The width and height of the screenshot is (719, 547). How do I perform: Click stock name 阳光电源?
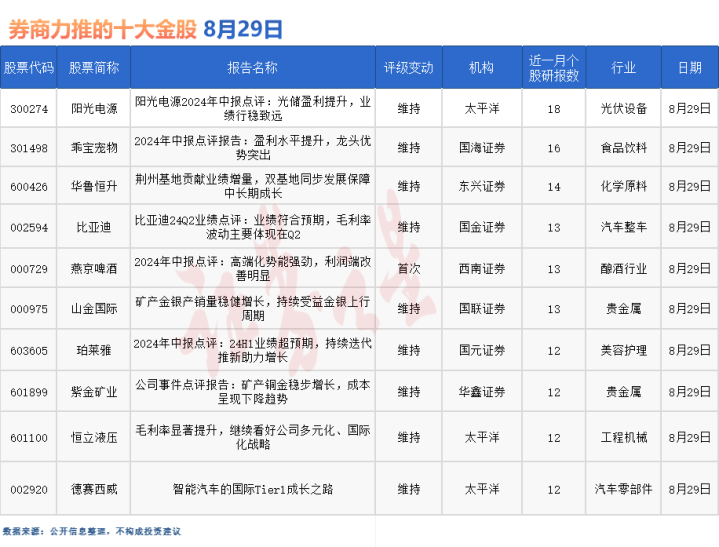pyautogui.click(x=94, y=109)
